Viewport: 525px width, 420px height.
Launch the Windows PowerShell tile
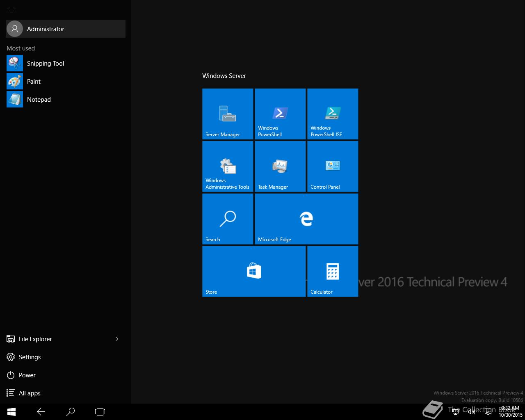280,114
